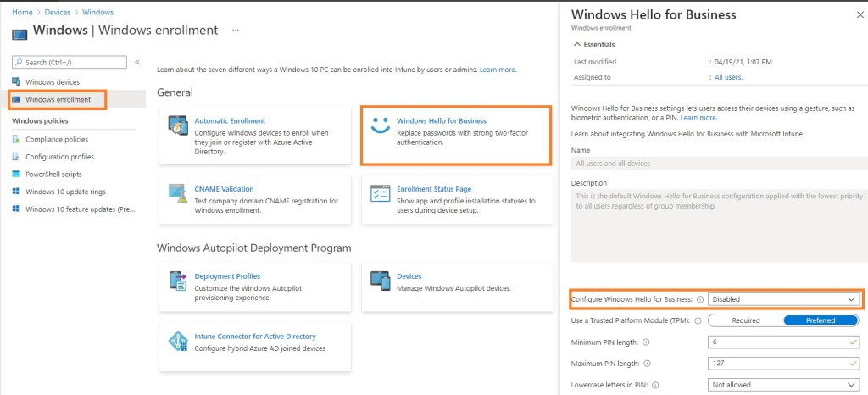Click the Automatic Enrollment tile icon
The height and width of the screenshot is (395, 868).
(178, 126)
